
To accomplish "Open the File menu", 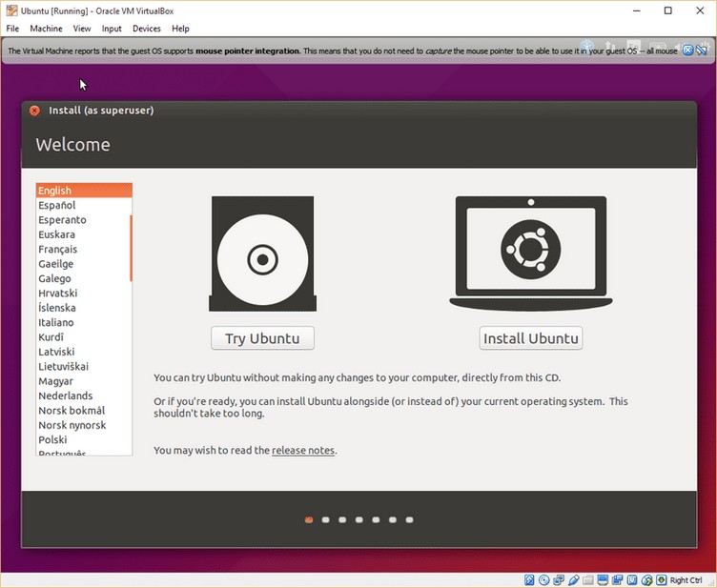I will (x=12, y=29).
